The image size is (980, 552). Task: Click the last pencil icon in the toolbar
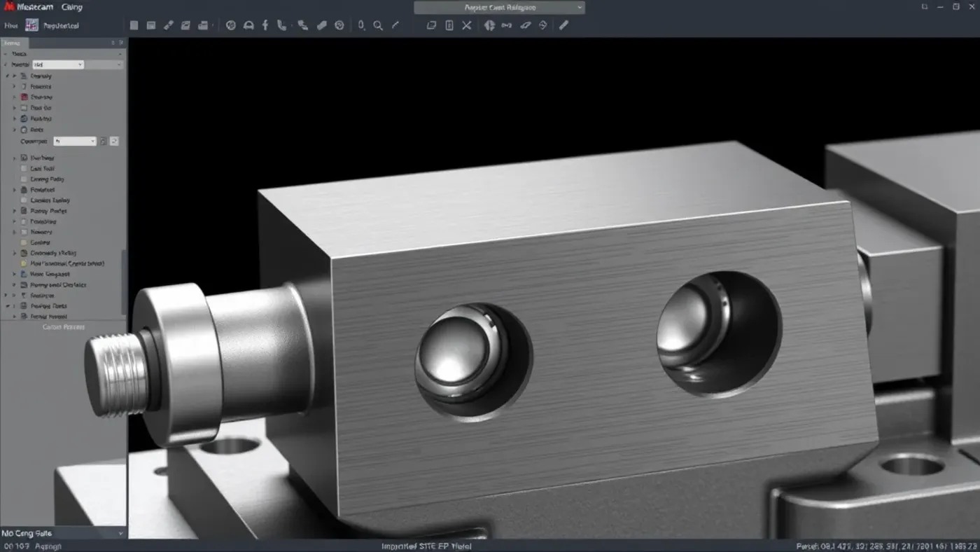pos(563,25)
